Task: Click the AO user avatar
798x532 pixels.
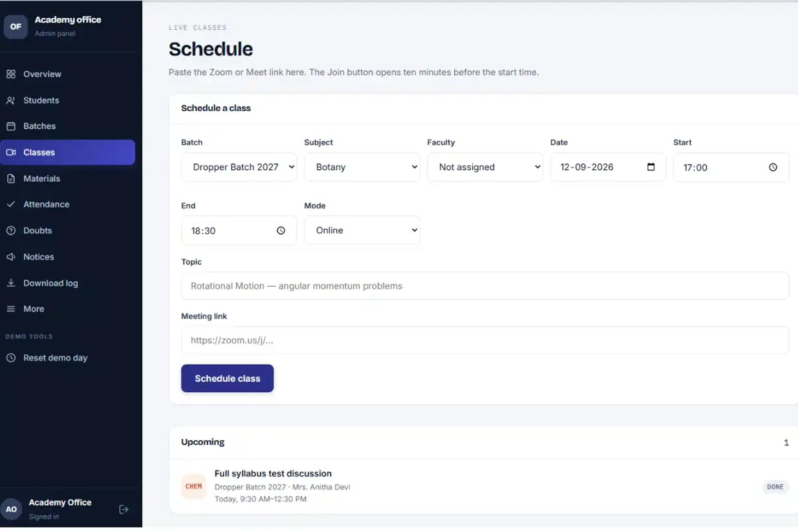Action: (12, 509)
